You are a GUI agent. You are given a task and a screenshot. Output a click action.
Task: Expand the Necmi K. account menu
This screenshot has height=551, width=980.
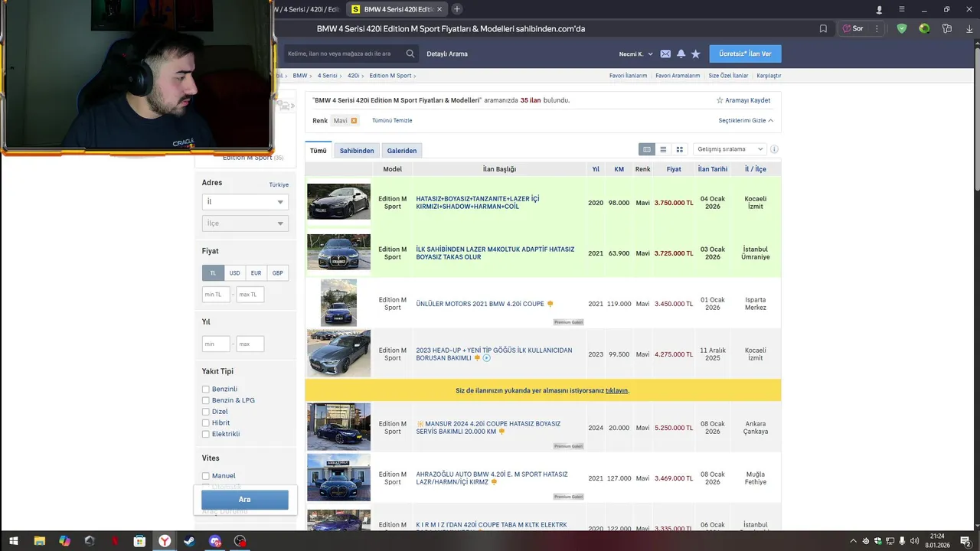pos(636,54)
